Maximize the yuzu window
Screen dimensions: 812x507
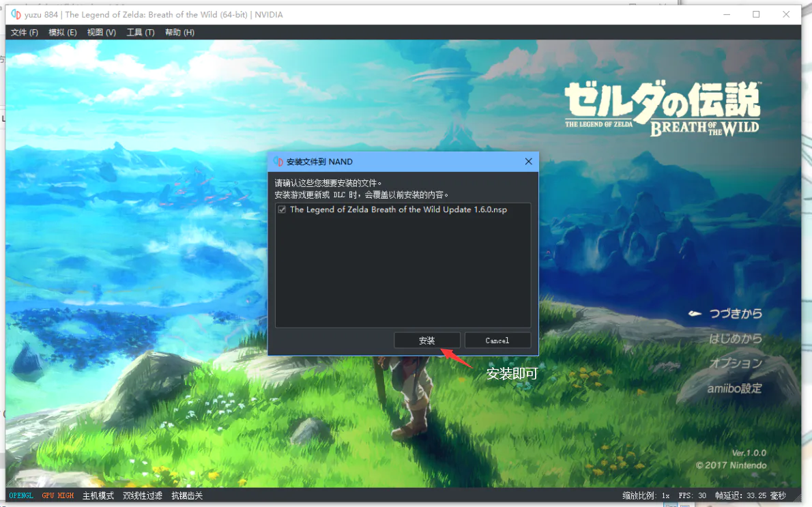756,14
